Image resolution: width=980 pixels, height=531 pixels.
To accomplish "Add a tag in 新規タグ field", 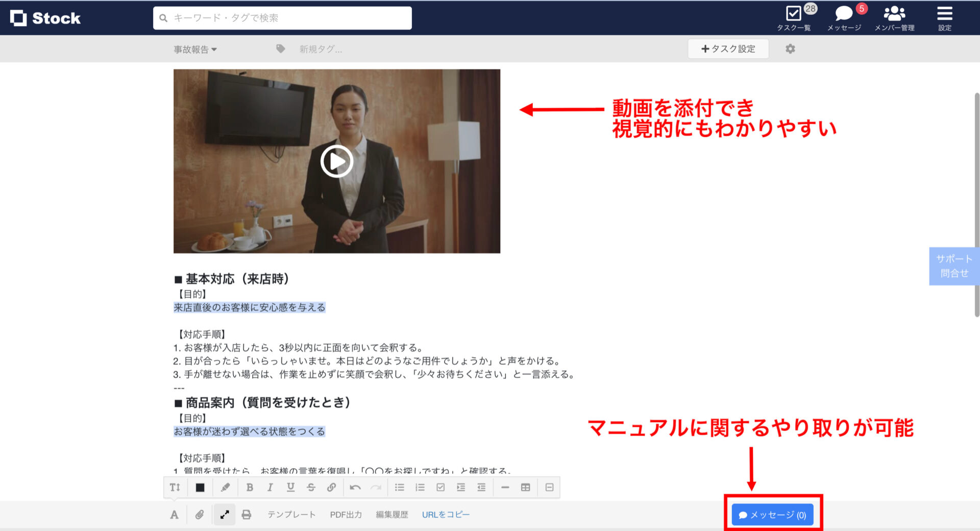I will click(321, 49).
